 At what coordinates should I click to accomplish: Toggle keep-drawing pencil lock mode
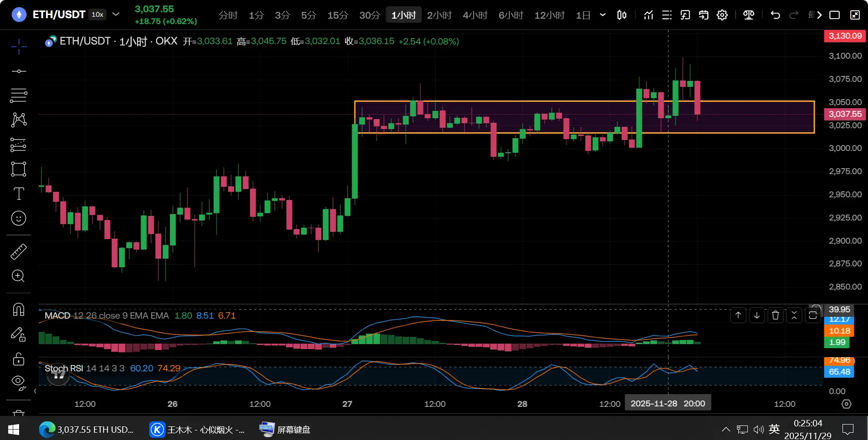[19, 335]
